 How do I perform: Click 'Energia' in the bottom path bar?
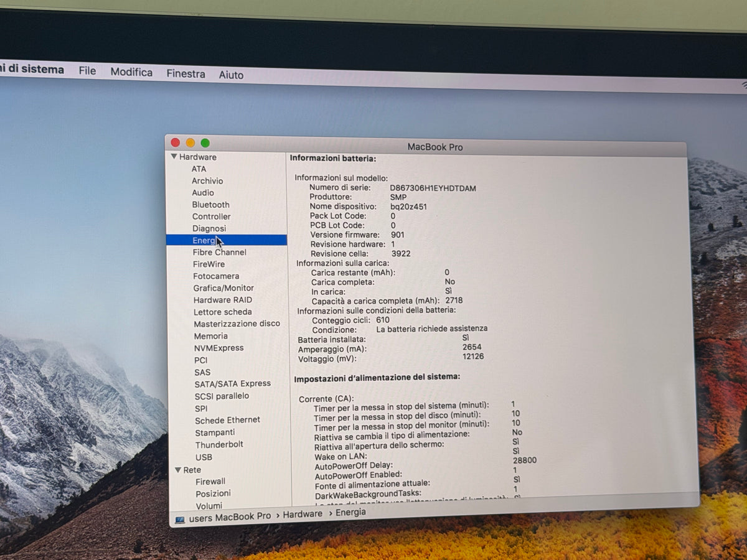(350, 512)
